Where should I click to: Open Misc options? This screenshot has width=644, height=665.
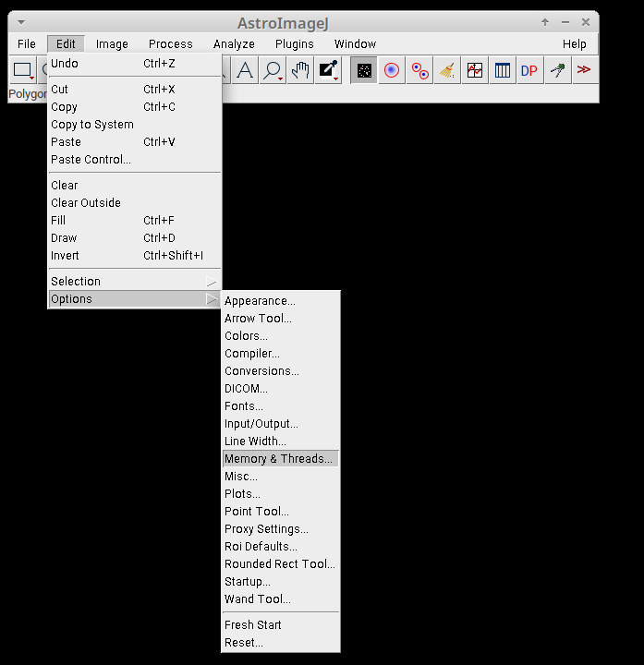[281, 477]
